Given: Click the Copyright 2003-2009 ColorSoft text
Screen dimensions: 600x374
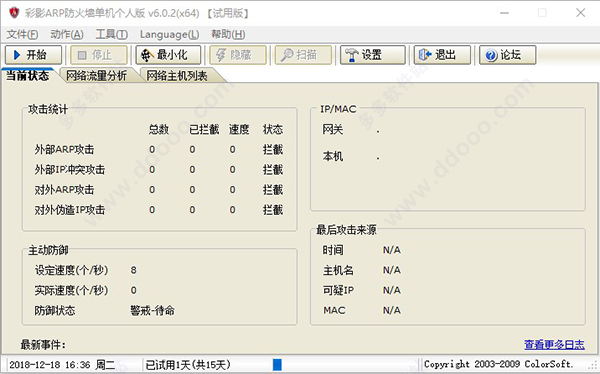Looking at the screenshot, I should [x=499, y=364].
